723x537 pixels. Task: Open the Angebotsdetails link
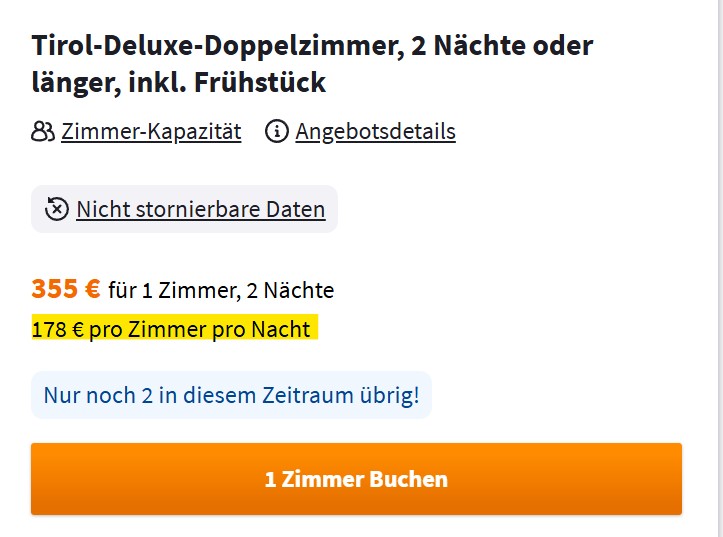[x=375, y=131]
